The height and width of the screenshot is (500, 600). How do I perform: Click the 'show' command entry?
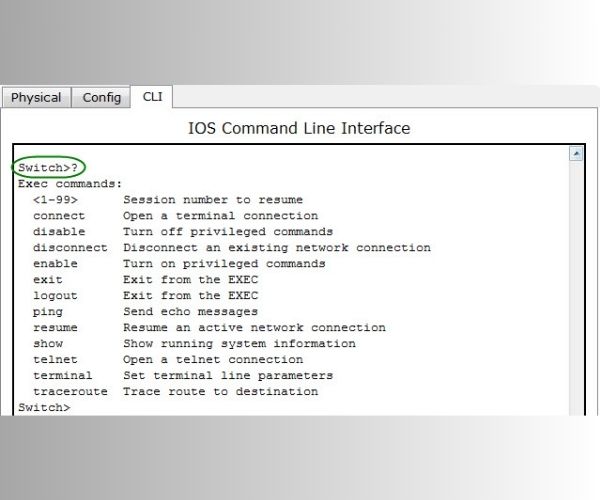pos(47,344)
